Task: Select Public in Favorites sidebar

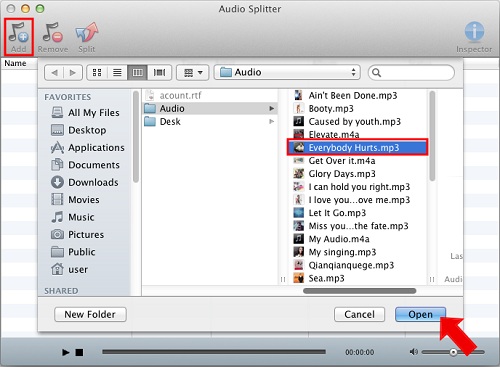Action: pos(73,252)
